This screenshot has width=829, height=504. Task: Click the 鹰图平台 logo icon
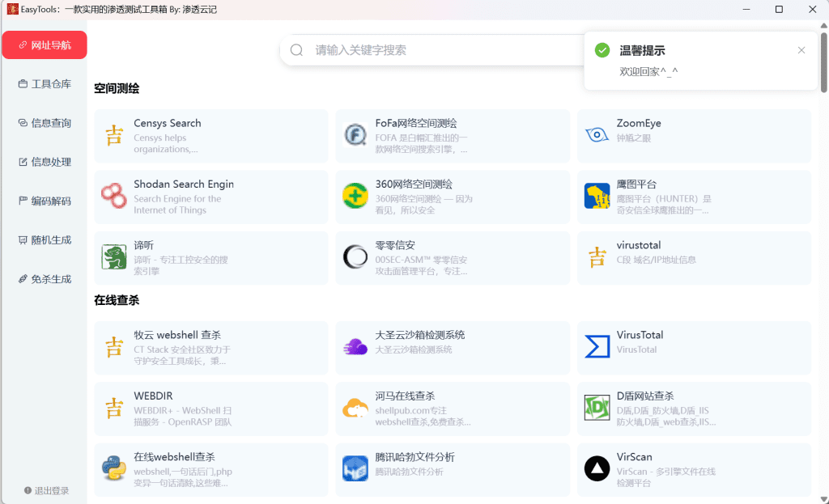point(597,196)
